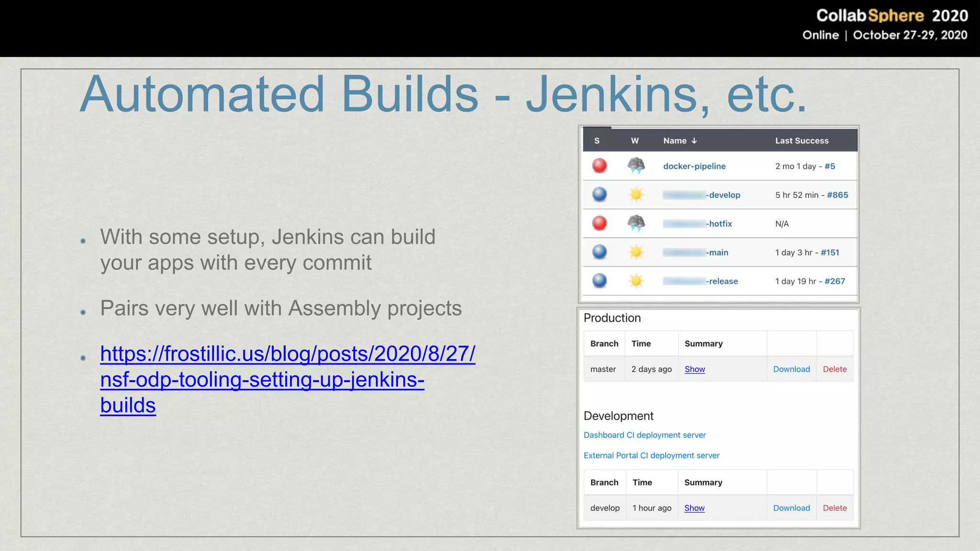Screen dimensions: 980x551
Task: Click the '2 days ago' time cell
Action: (x=651, y=369)
